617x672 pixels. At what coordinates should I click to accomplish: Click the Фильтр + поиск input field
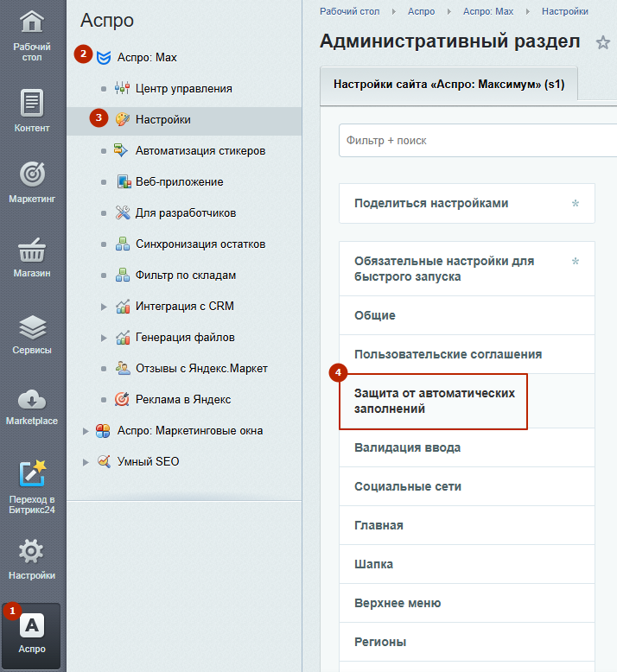475,140
